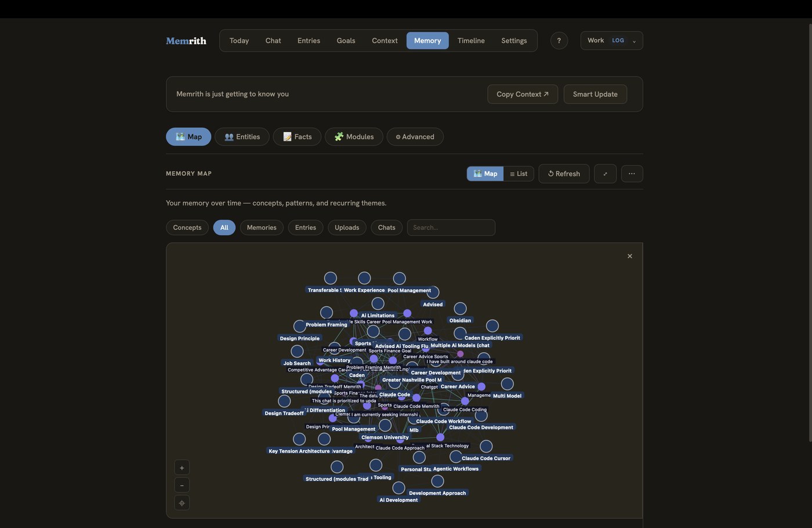This screenshot has width=812, height=528.
Task: Select the Design Tradeoff node
Action: click(284, 402)
